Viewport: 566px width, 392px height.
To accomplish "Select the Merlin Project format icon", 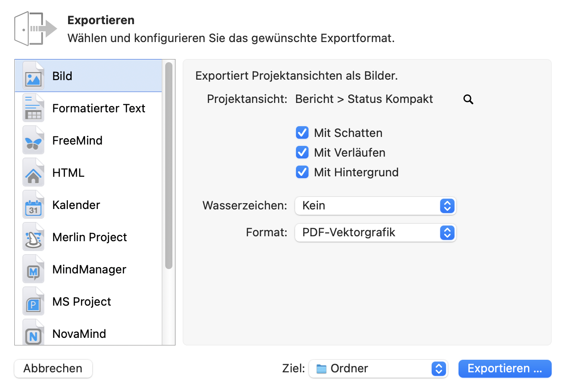I will [x=34, y=237].
